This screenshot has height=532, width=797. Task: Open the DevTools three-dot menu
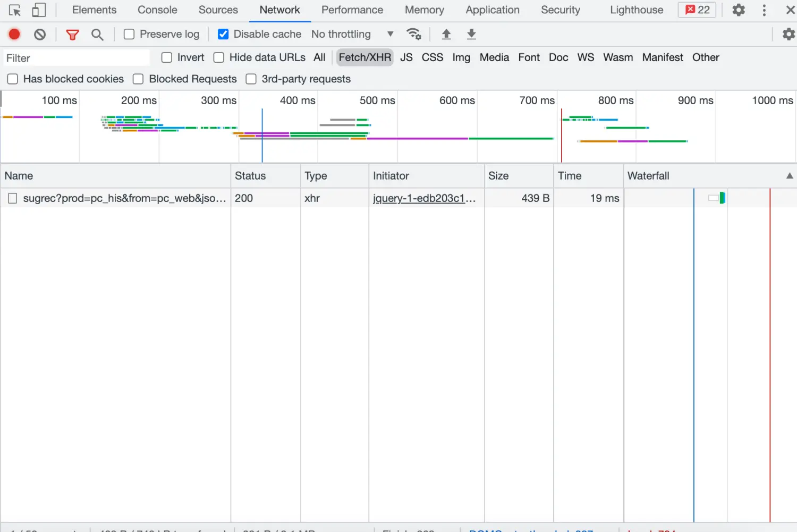[764, 10]
